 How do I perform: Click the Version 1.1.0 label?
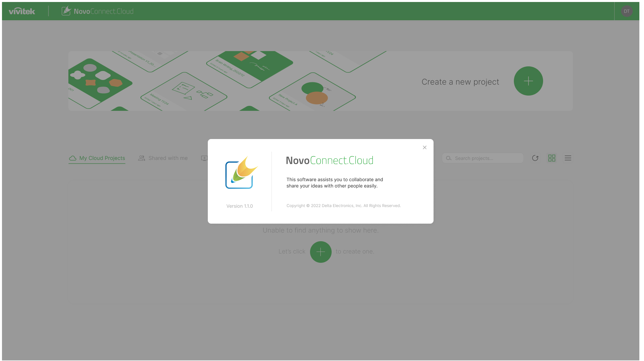tap(239, 206)
